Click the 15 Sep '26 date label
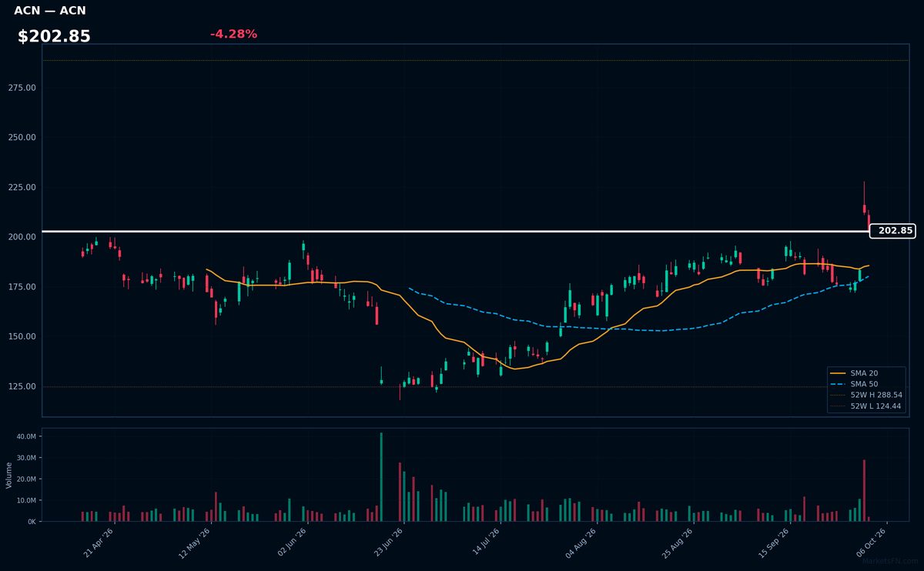 pyautogui.click(x=775, y=543)
